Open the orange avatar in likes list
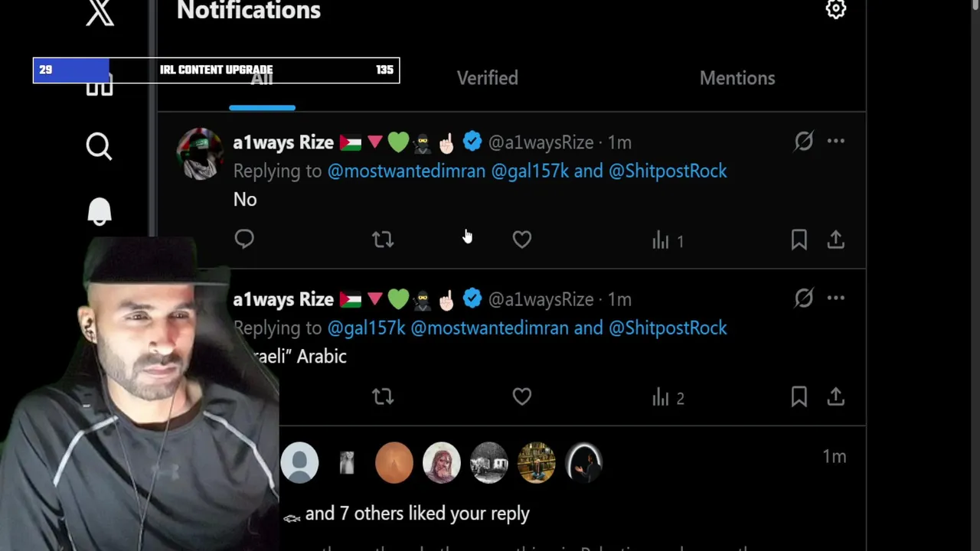 pyautogui.click(x=394, y=462)
